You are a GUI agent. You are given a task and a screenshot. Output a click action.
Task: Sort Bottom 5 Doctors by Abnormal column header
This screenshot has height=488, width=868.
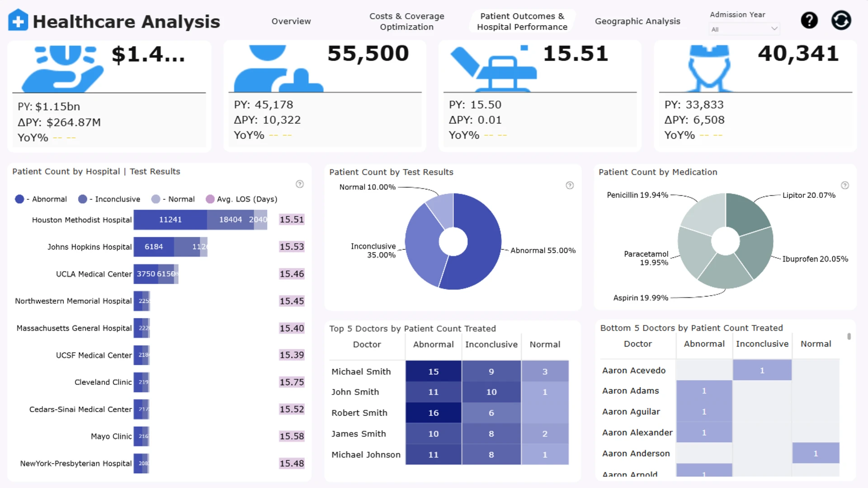coord(704,344)
